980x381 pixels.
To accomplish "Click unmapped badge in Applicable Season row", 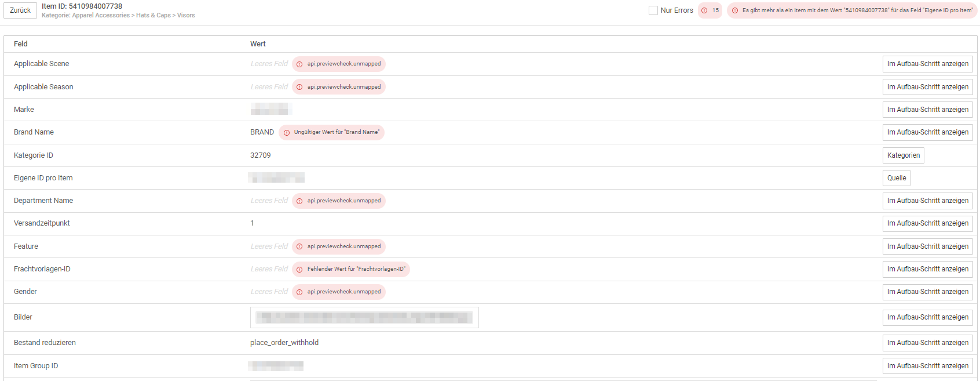I will pos(339,87).
